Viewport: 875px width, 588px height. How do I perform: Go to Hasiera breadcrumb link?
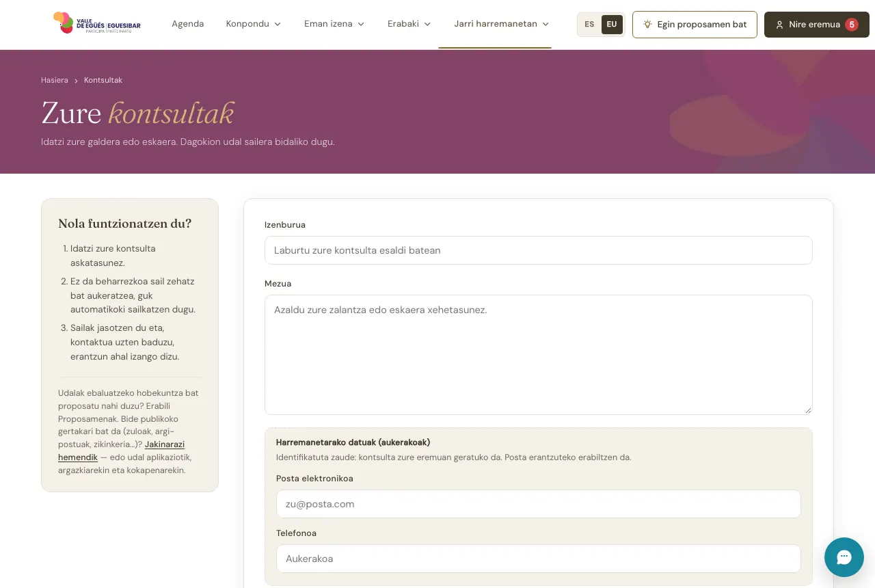pos(55,80)
